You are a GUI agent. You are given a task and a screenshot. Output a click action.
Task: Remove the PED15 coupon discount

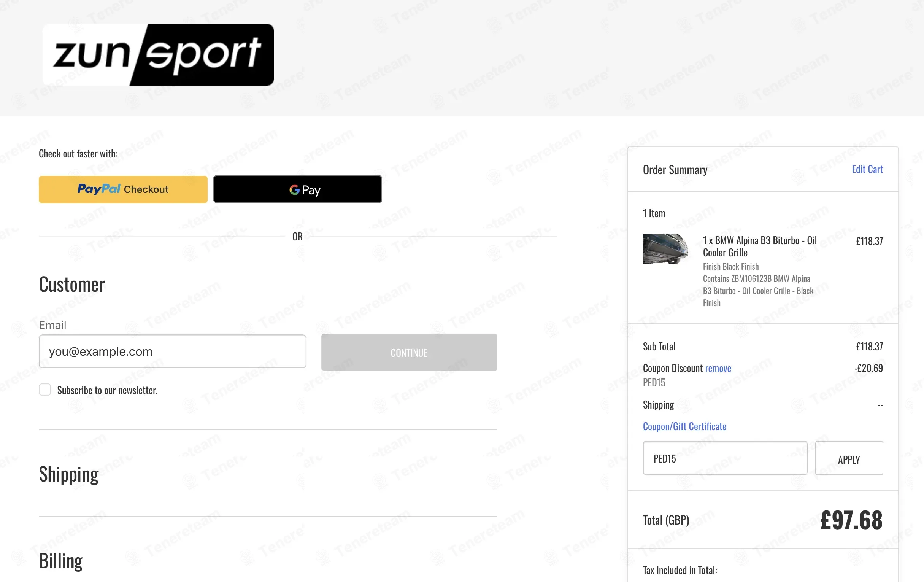click(718, 368)
